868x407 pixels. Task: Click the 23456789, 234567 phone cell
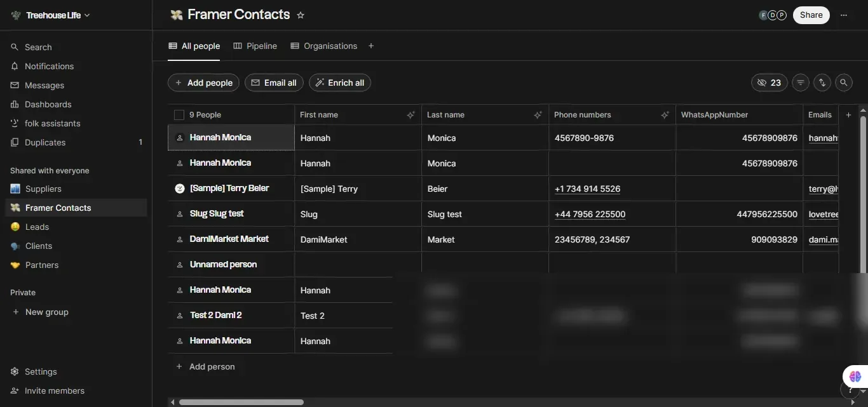(x=612, y=239)
